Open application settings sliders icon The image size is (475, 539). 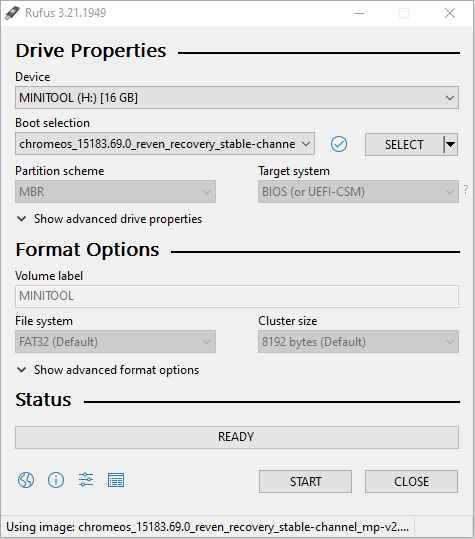[x=86, y=480]
